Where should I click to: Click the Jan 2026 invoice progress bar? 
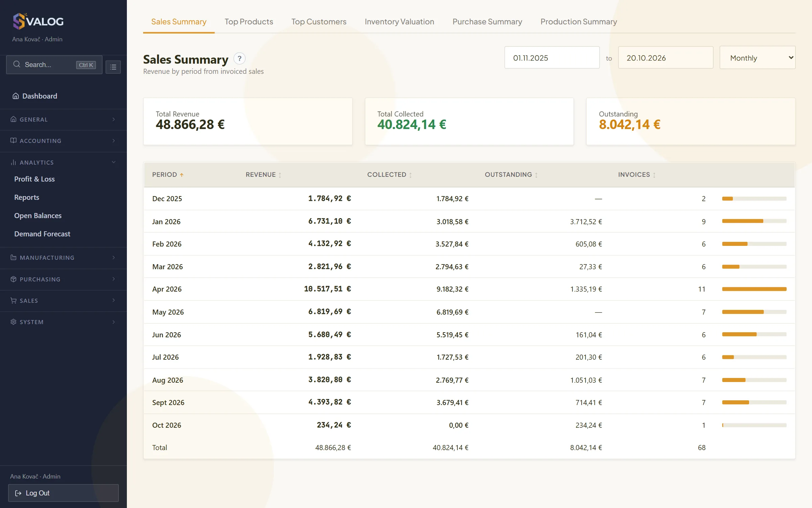[754, 221]
